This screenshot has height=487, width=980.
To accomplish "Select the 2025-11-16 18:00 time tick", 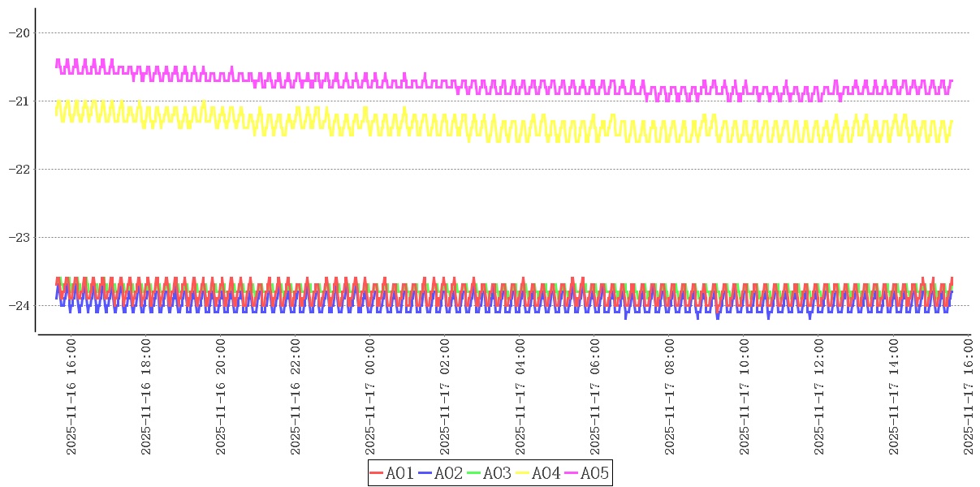I will (146, 397).
